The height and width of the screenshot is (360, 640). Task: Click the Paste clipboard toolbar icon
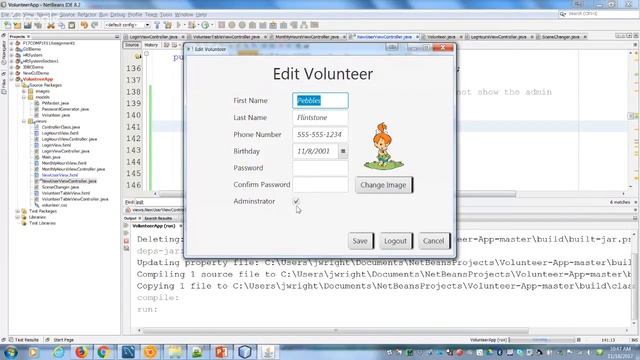pos(72,25)
